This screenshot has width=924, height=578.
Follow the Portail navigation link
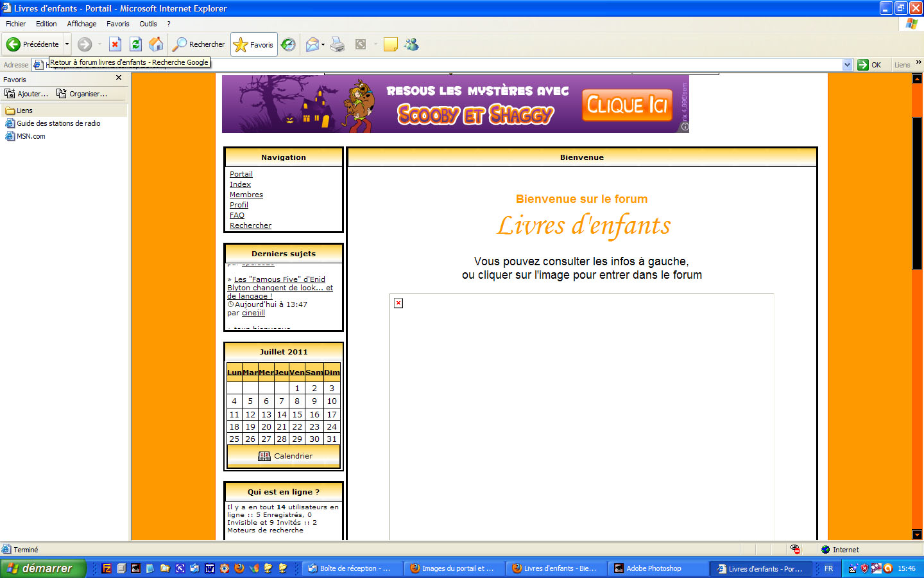pos(241,174)
